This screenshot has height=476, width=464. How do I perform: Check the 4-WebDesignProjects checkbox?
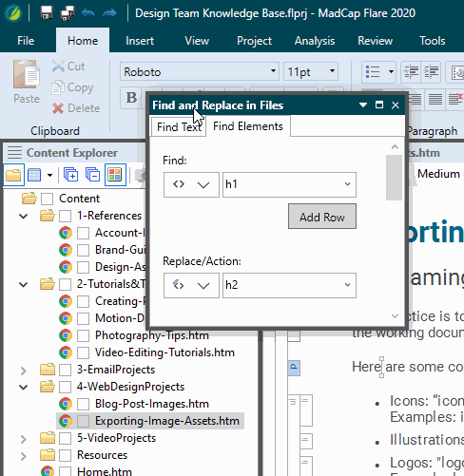(x=65, y=387)
